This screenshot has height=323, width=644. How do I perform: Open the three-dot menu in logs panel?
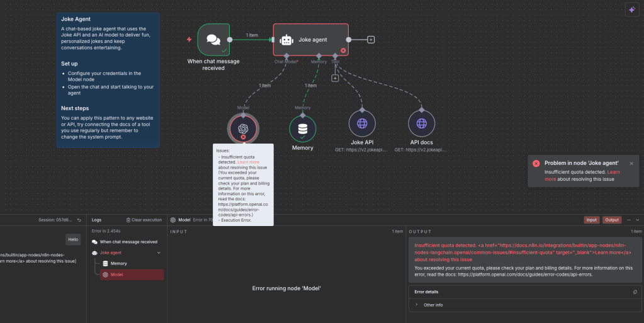tap(628, 220)
